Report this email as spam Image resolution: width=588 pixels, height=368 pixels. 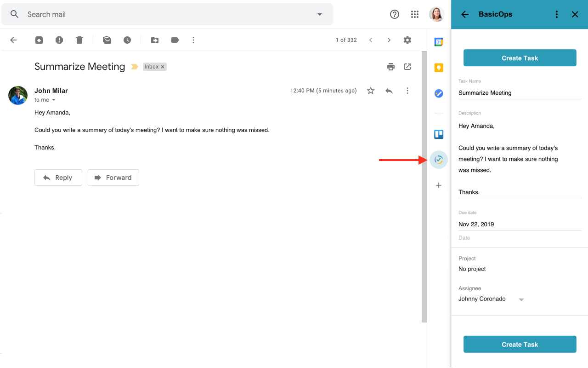pos(59,40)
